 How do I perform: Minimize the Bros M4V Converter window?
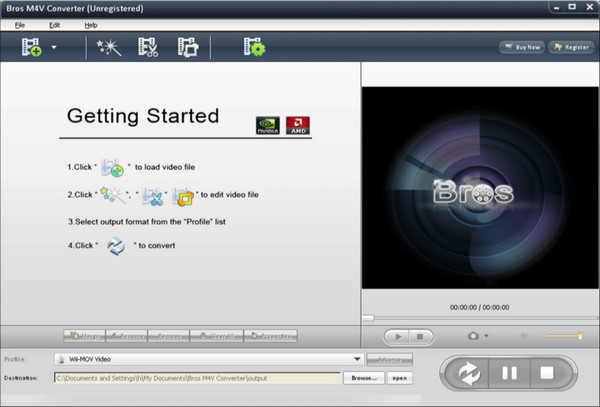point(556,7)
